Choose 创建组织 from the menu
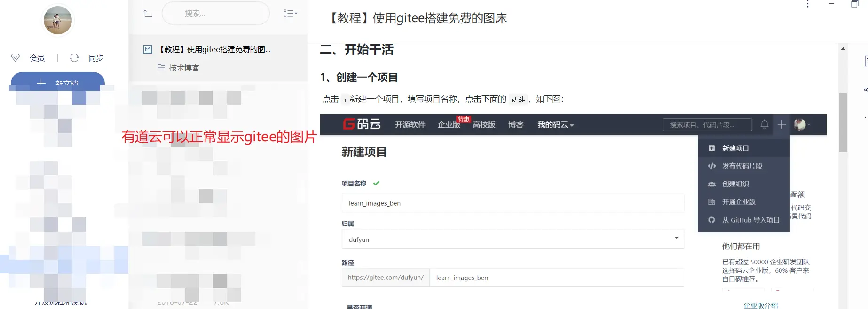868x309 pixels. 744,184
